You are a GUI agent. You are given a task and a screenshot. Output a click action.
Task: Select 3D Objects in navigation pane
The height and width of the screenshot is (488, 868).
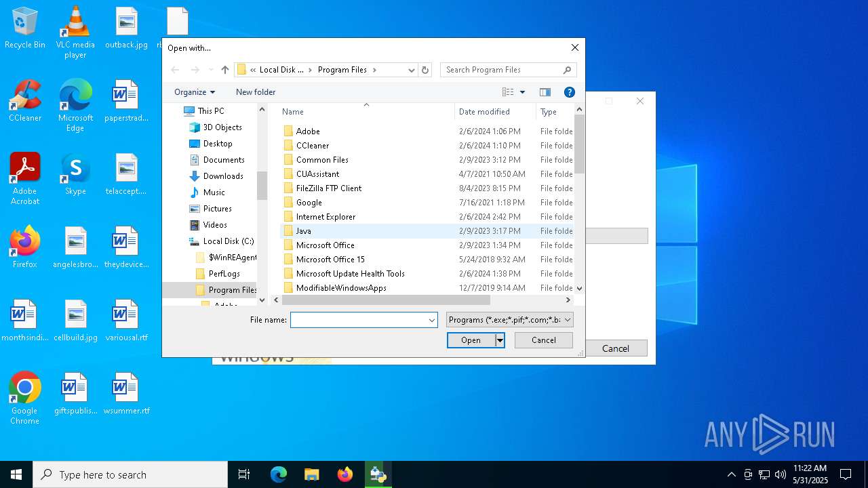222,127
